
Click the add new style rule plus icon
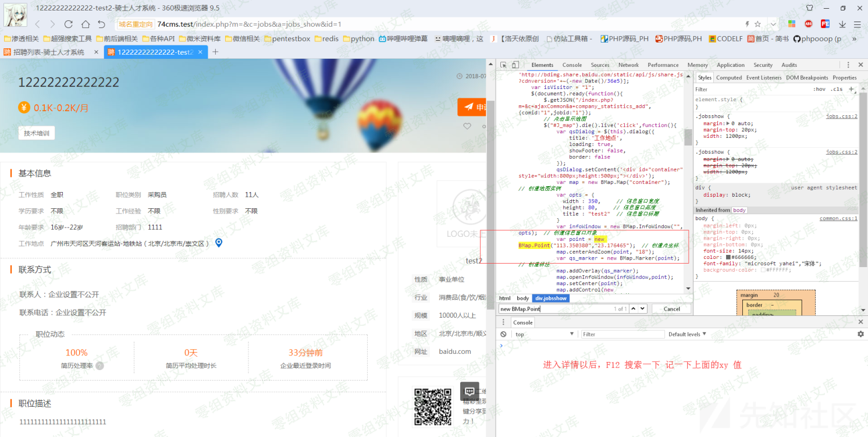pyautogui.click(x=851, y=89)
